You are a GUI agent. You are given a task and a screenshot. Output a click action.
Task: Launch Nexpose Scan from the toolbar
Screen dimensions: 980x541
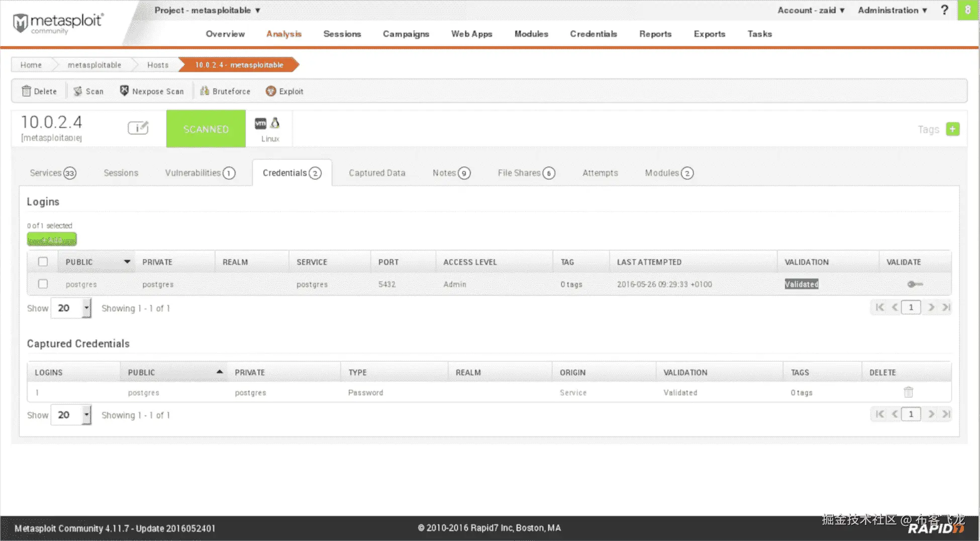[x=152, y=91]
